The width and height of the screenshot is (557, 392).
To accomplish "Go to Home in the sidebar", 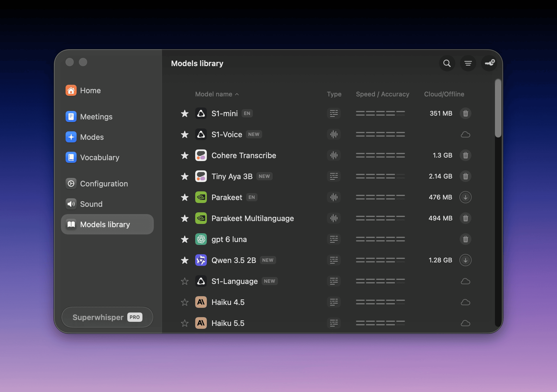I will pyautogui.click(x=107, y=91).
